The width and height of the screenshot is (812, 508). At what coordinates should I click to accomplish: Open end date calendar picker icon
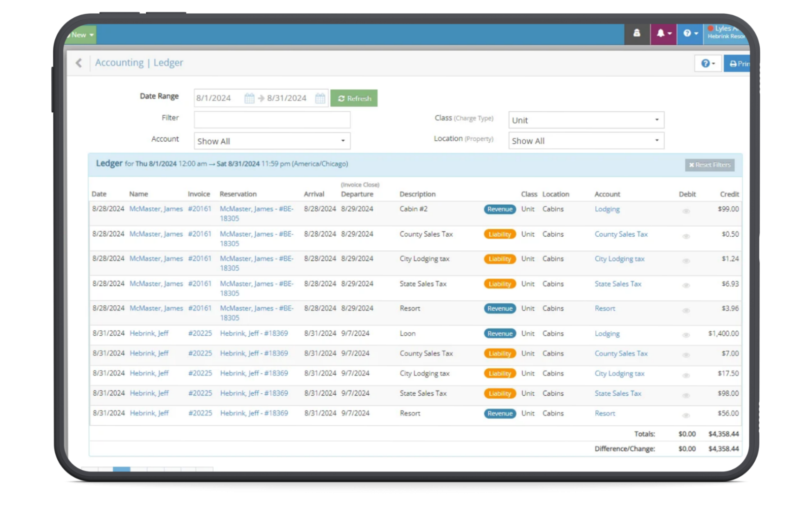pos(320,98)
